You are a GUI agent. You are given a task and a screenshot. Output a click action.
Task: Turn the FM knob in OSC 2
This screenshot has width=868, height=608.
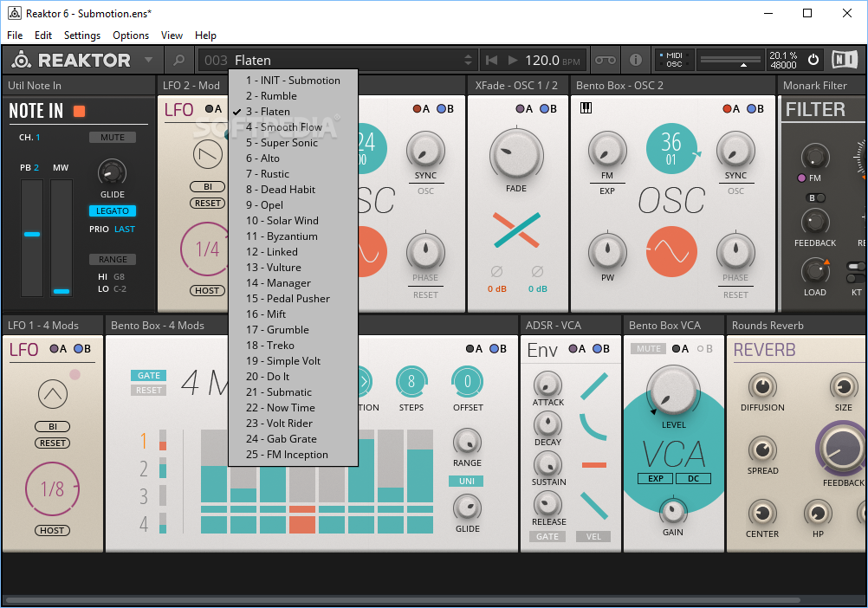pos(607,150)
